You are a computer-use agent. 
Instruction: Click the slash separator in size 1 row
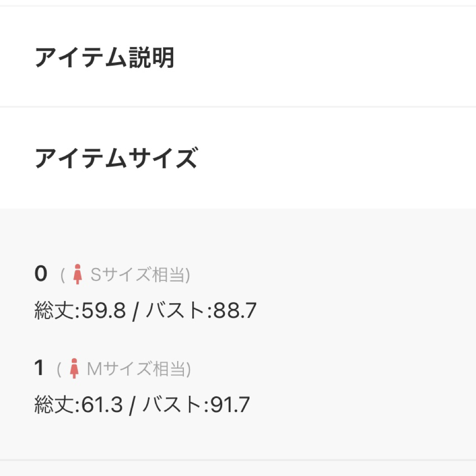132,405
